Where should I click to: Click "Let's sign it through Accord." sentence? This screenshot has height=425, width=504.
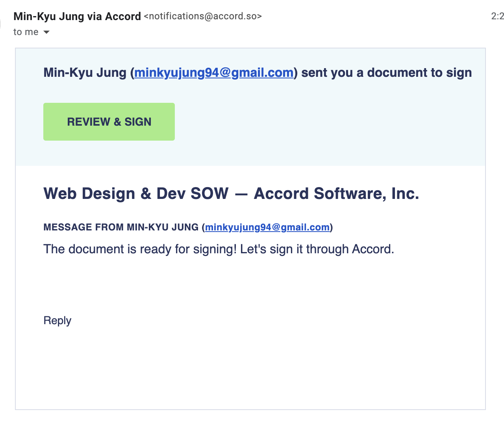[317, 249]
